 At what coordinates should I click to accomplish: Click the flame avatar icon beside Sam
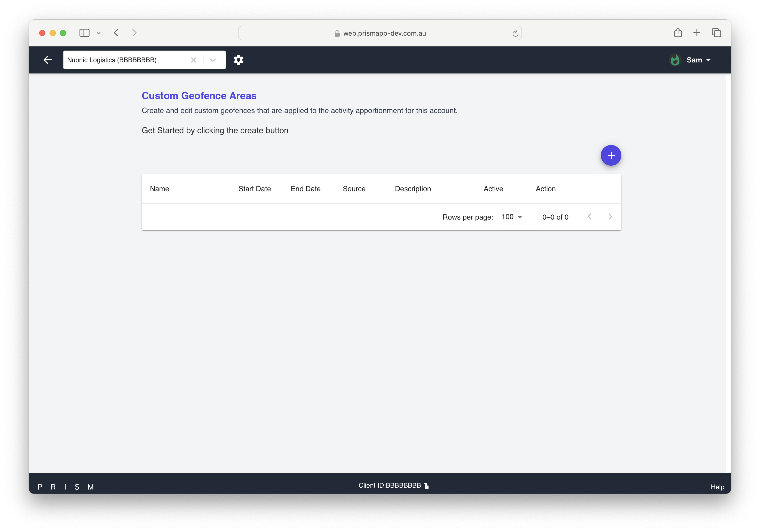point(675,60)
